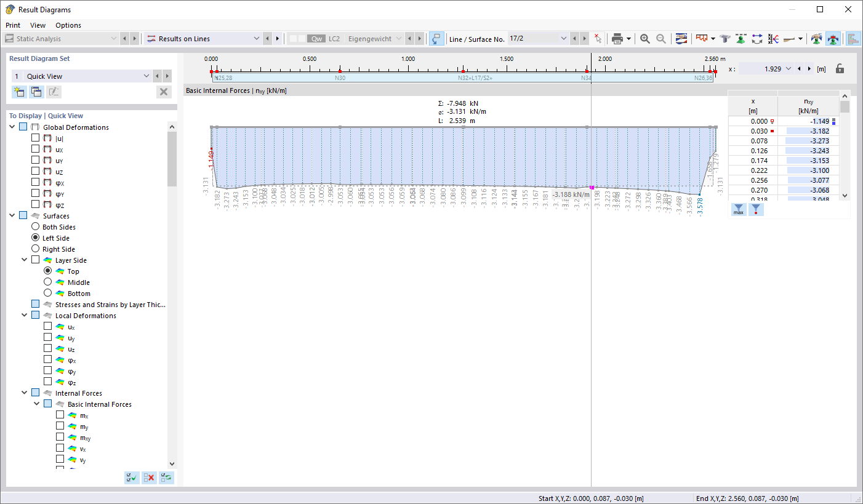Invert checkbox selection with green arrows icon
Viewport: 863px width, 504px height.
[166, 478]
